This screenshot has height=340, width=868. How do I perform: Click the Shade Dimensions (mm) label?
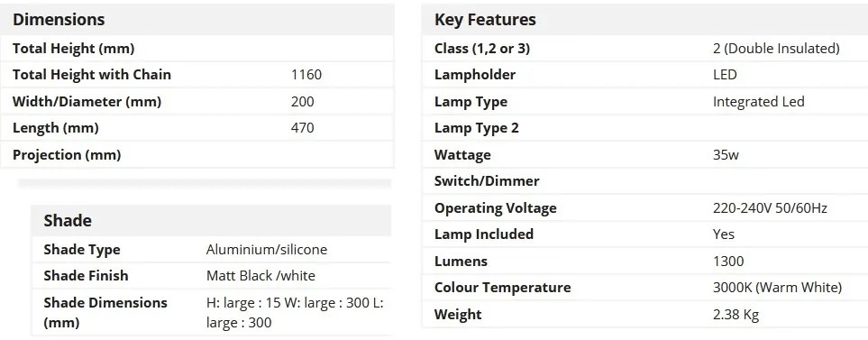(105, 312)
